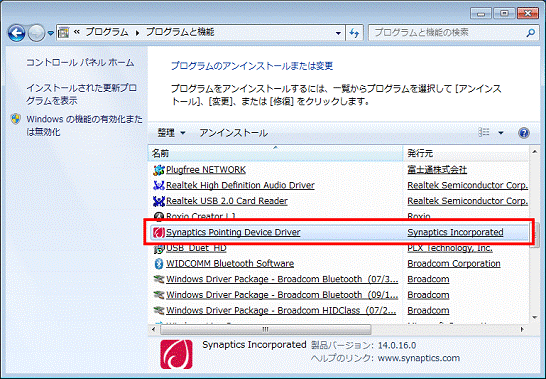
Task: Click プログラムと機能 breadcrumb in address bar
Action: 180,32
